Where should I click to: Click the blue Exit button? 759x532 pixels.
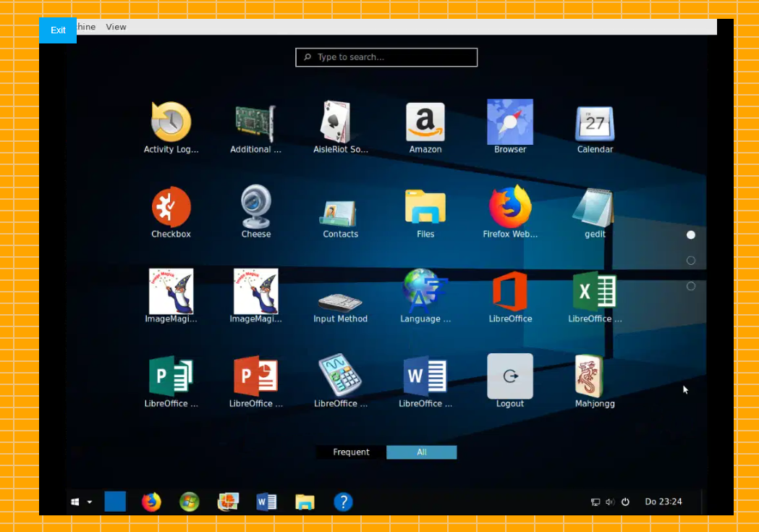pos(58,30)
